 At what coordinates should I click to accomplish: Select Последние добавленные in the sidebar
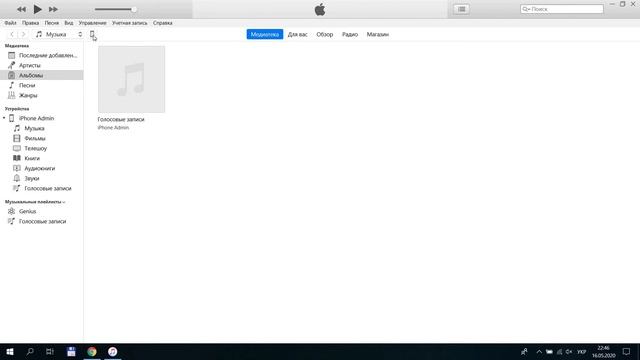click(x=42, y=55)
